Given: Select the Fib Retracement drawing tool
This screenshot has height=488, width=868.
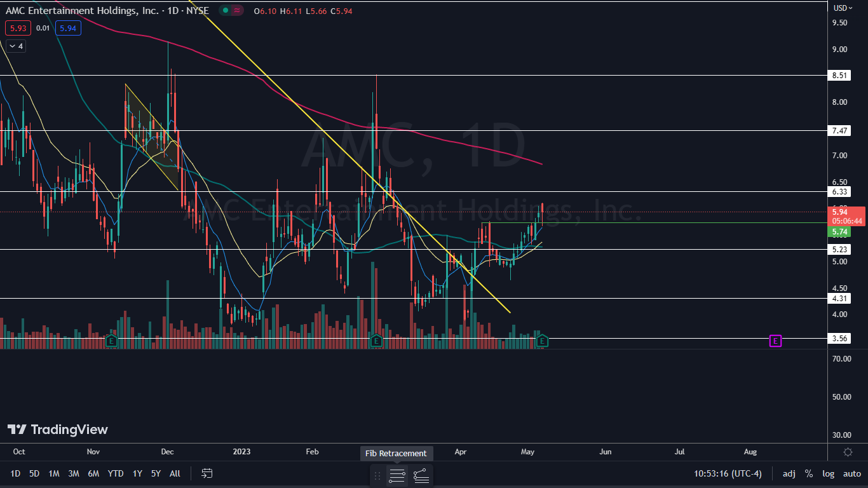Looking at the screenshot, I should click(x=397, y=475).
